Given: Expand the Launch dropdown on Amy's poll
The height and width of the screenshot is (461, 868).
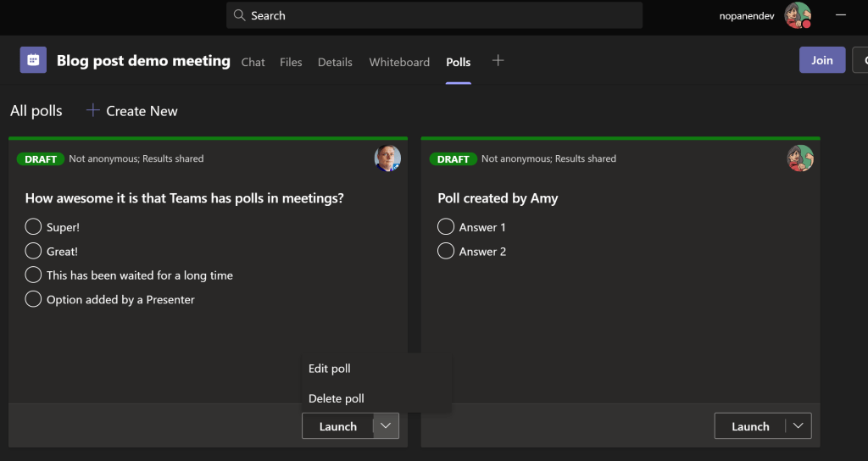Looking at the screenshot, I should (x=798, y=426).
